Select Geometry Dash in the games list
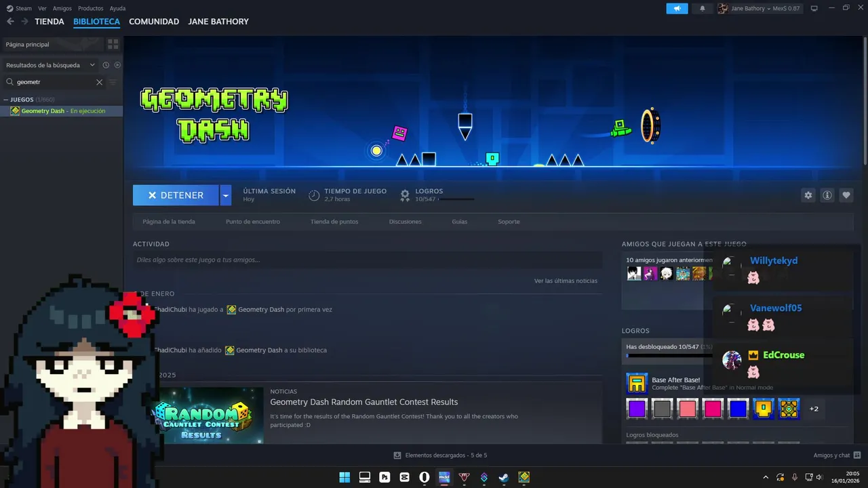The image size is (868, 488). tap(62, 111)
